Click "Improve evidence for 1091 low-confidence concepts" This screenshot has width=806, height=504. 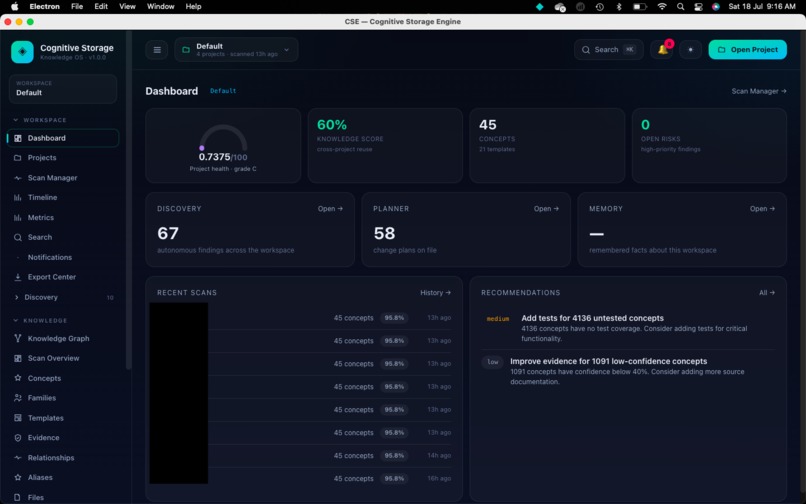coord(608,362)
